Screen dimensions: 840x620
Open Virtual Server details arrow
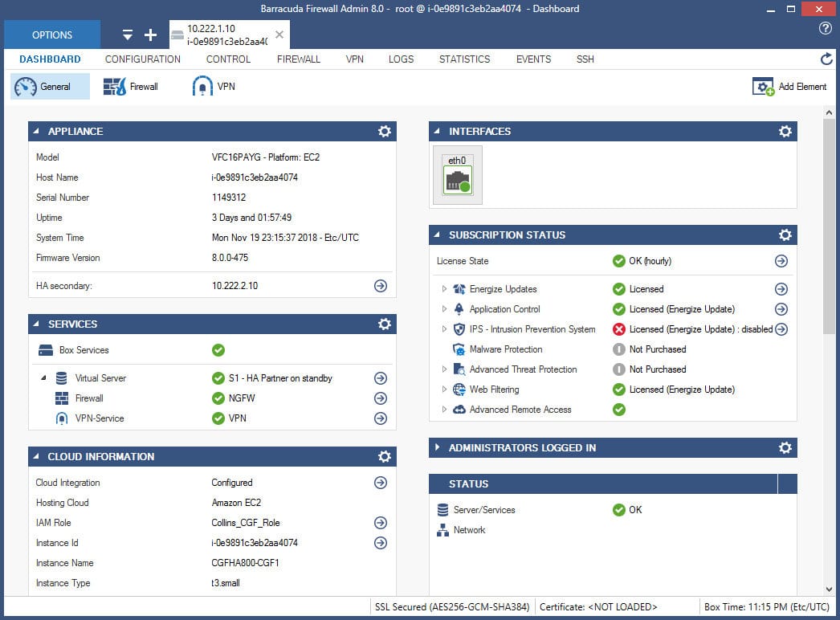(381, 378)
